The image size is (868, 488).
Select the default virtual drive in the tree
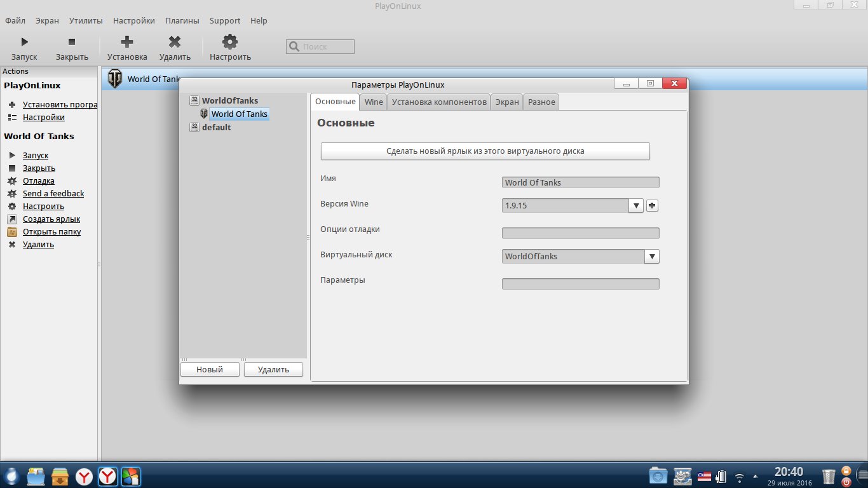217,127
